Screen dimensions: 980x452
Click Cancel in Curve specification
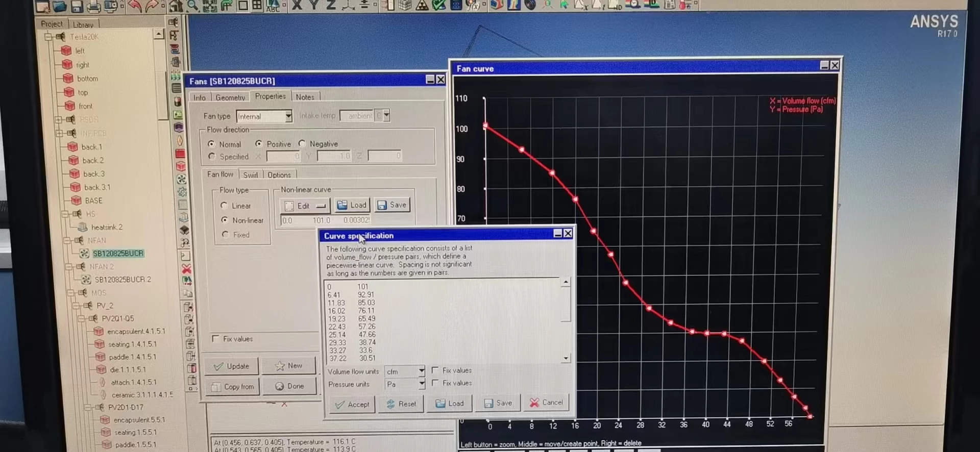pyautogui.click(x=546, y=403)
